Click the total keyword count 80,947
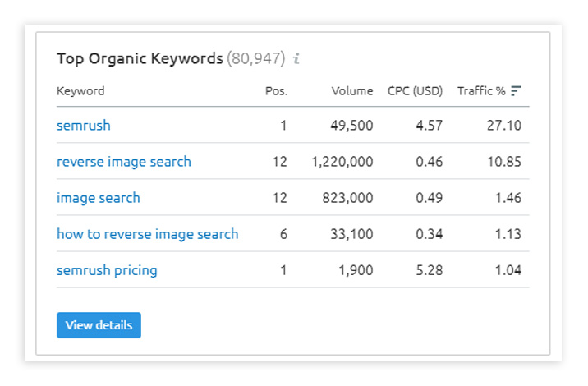Screen dimensions: 588x386 pos(255,58)
